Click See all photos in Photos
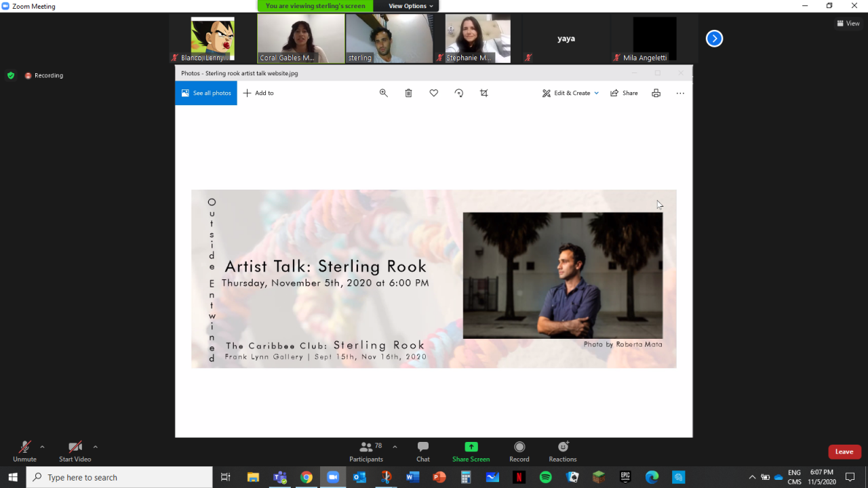 (x=206, y=93)
